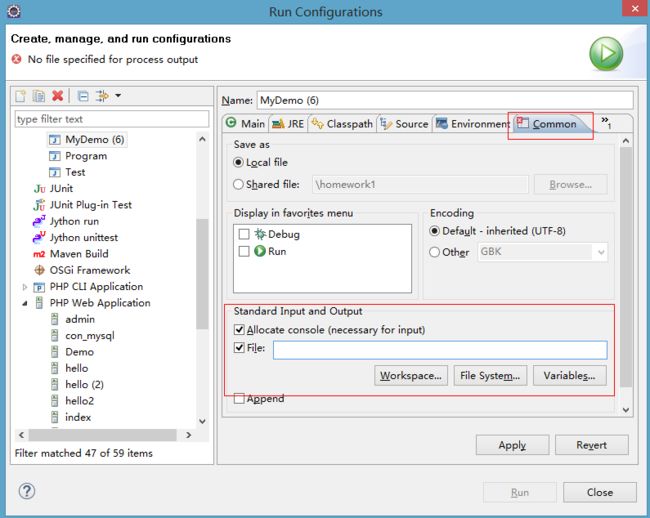Show hidden tabs via chevron overflow
The height and width of the screenshot is (518, 650).
point(606,122)
